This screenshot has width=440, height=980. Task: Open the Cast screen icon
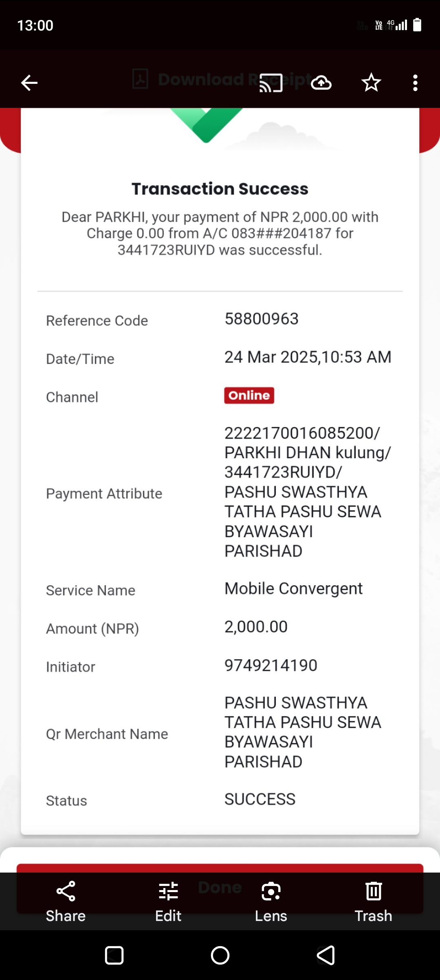pyautogui.click(x=271, y=83)
